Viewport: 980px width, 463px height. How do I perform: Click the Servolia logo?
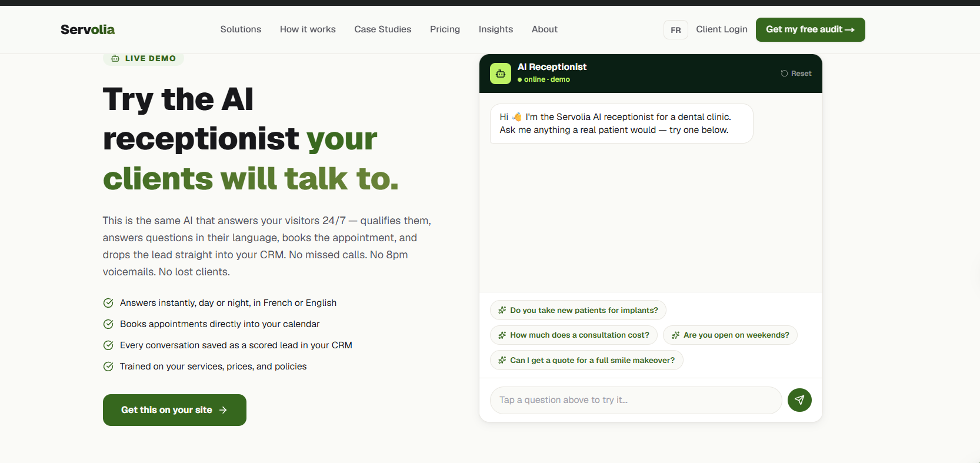tap(88, 29)
